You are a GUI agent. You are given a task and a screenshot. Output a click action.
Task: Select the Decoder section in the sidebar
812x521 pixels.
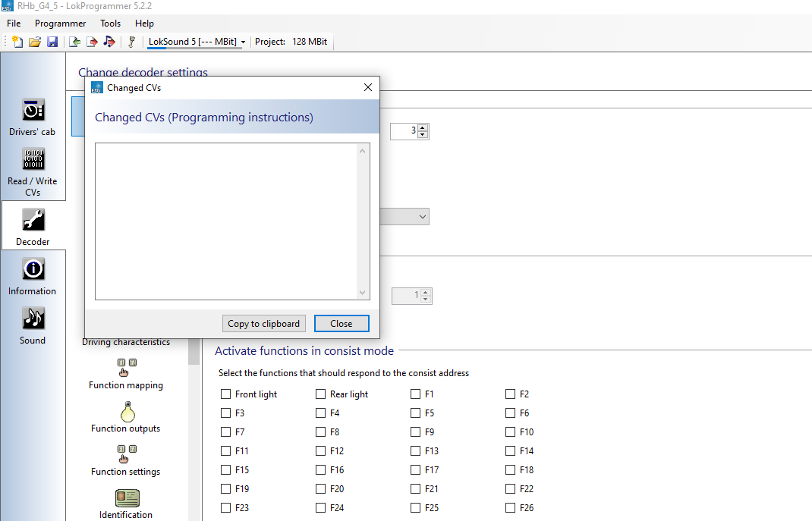[x=33, y=227]
